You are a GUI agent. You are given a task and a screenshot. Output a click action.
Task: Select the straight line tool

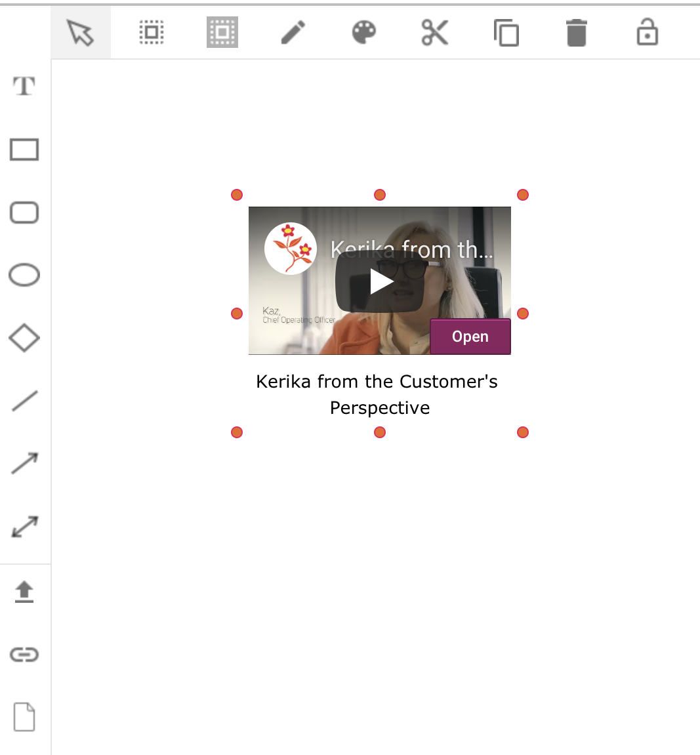24,401
